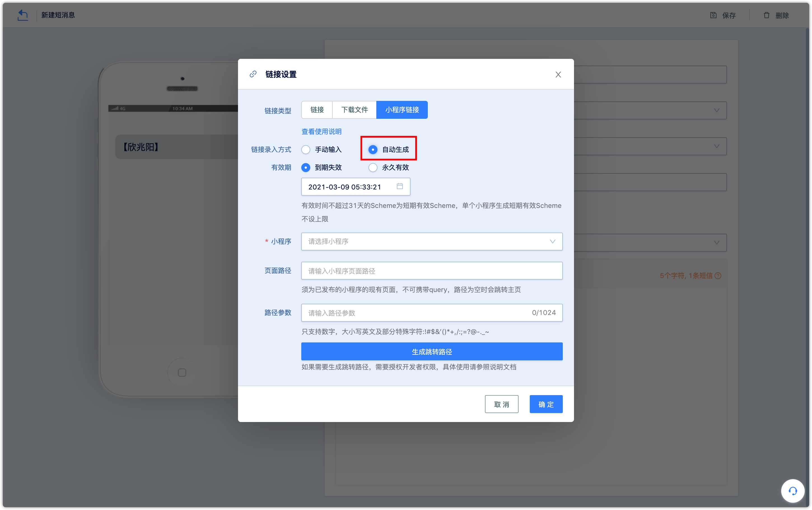The image size is (812, 510).
Task: Click the save disk icon
Action: [713, 15]
